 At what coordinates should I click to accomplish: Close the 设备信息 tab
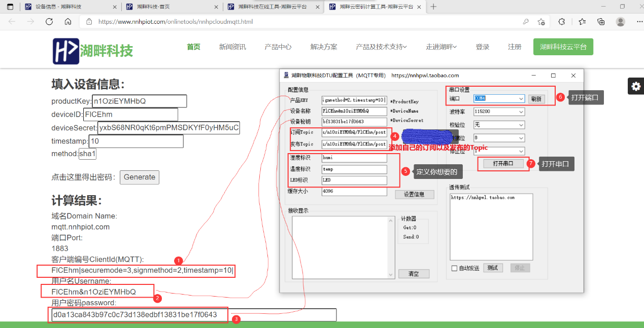pyautogui.click(x=114, y=7)
